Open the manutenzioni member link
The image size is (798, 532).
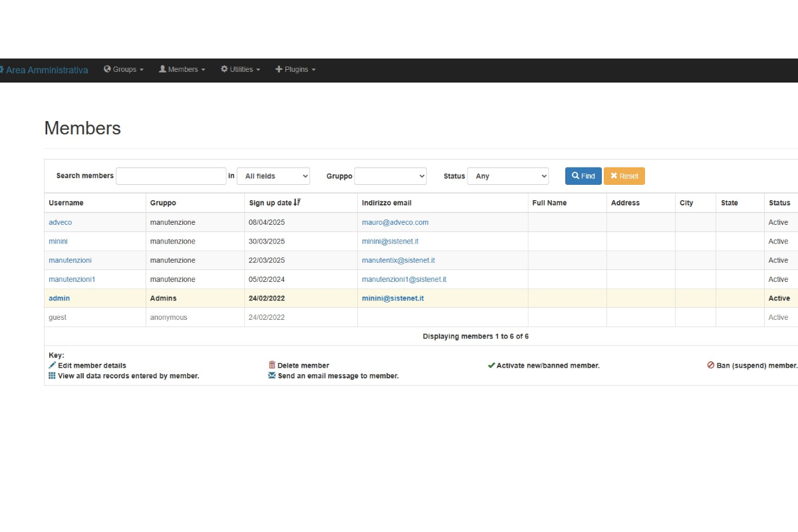(x=70, y=260)
